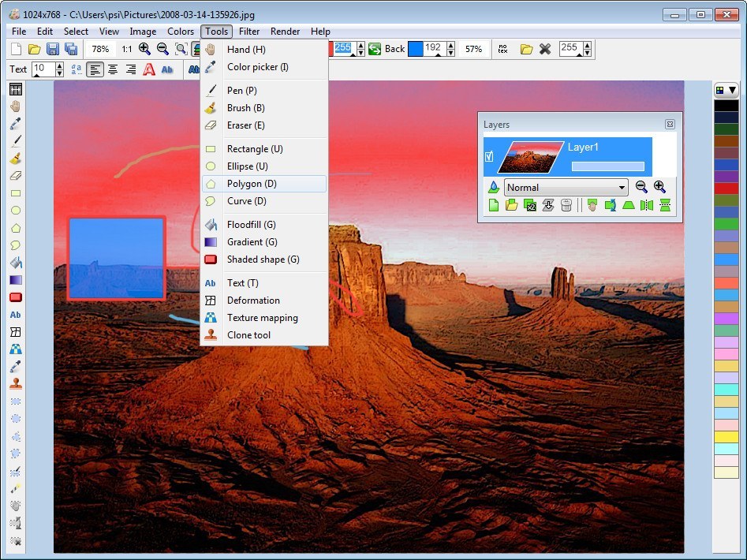The image size is (747, 560).
Task: Click the Layer1 opacity bar
Action: [607, 166]
